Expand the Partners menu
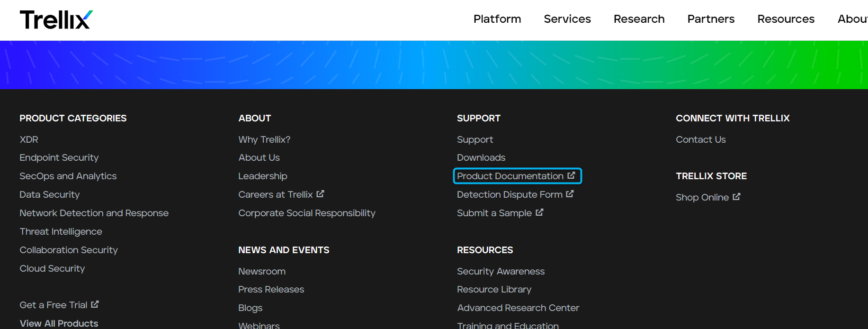The image size is (868, 329). tap(710, 19)
